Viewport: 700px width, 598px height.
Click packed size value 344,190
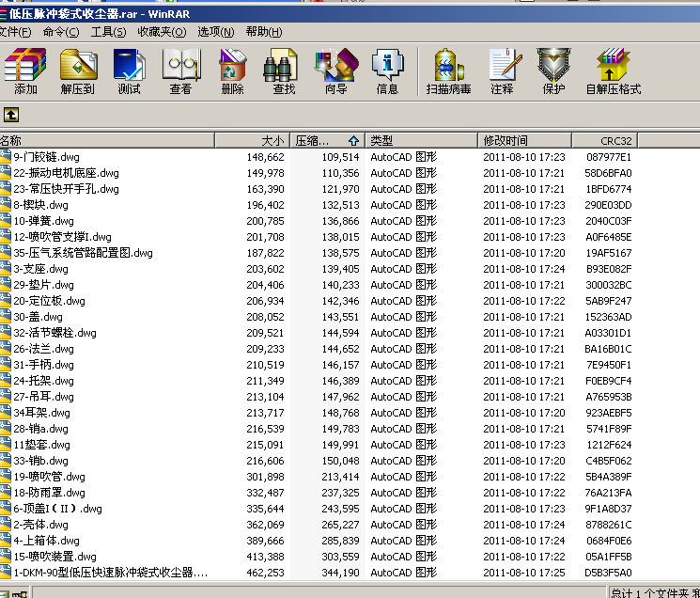(x=340, y=573)
